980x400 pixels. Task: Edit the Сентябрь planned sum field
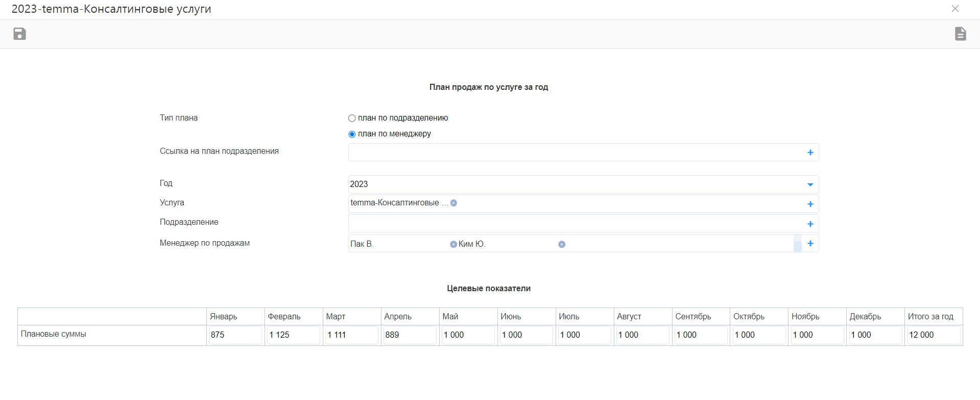(x=701, y=335)
